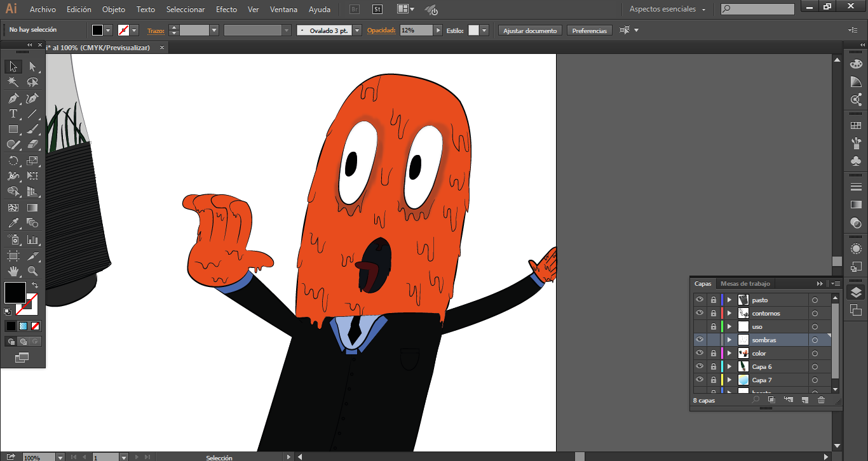Open the Aspectos esenciales workspace dropdown
The height and width of the screenshot is (461, 868).
pos(668,10)
